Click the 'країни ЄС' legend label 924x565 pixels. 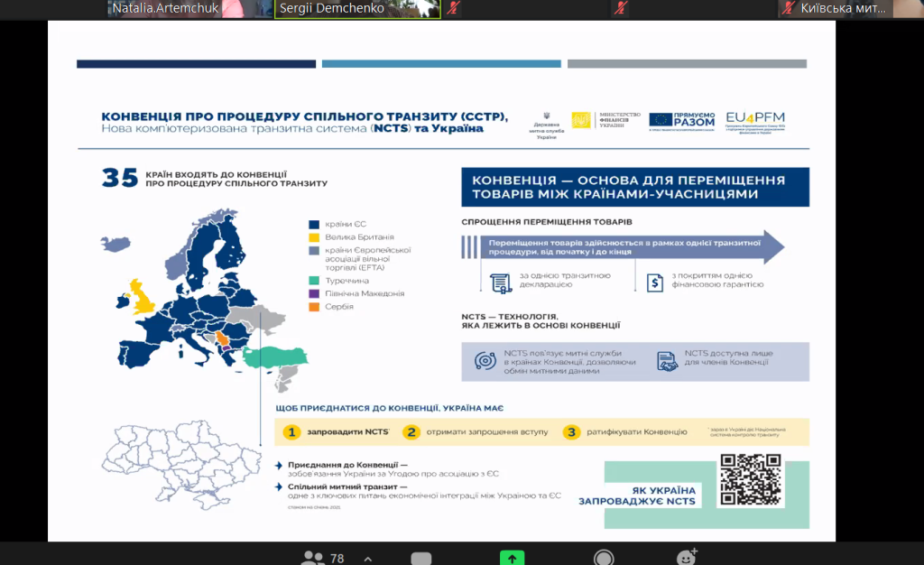pos(346,225)
